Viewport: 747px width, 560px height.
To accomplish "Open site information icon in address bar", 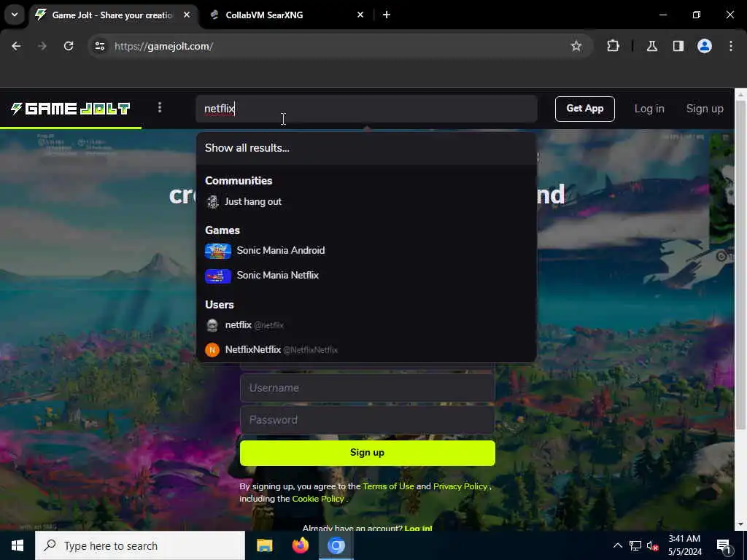I will pos(99,46).
